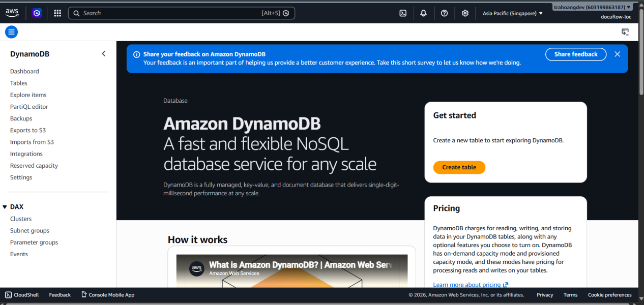Open Subnet groups under DAX
The height and width of the screenshot is (305, 644).
pos(30,230)
